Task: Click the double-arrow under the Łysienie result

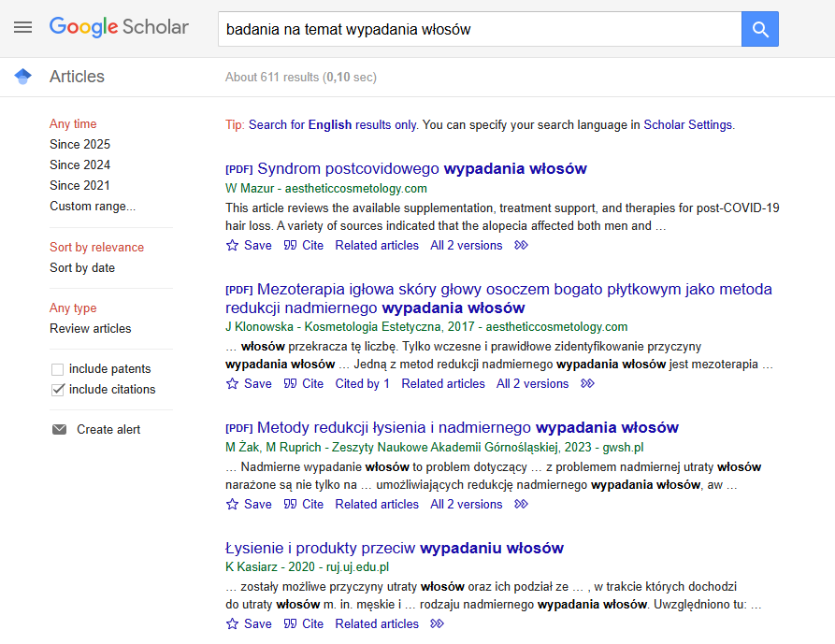Action: [436, 623]
